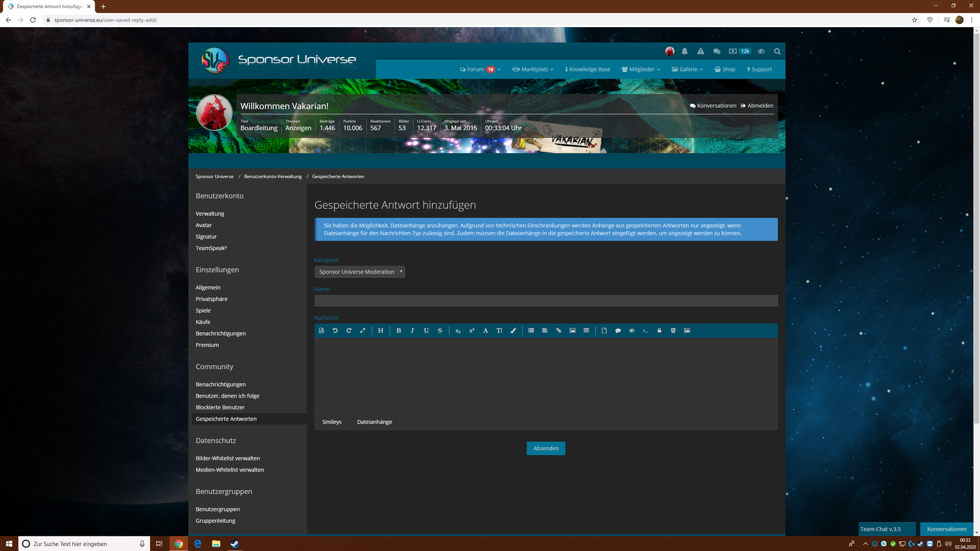Screen dimensions: 980x551
Task: Toggle italic formatting in editor
Action: [412, 330]
